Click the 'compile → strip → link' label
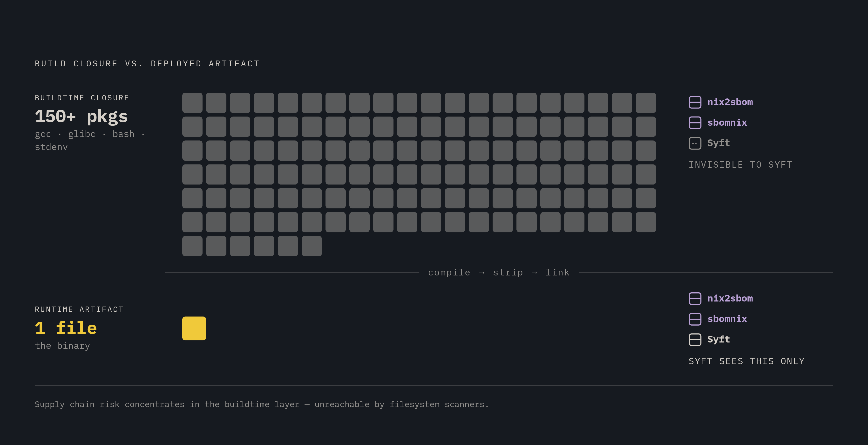The height and width of the screenshot is (445, 868). point(499,272)
